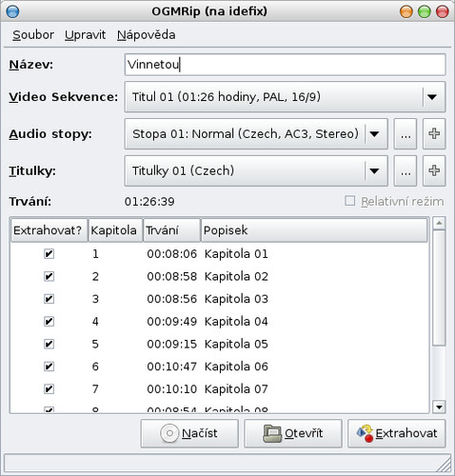Open audio track options ellipsis button
This screenshot has width=455, height=476.
[x=406, y=134]
